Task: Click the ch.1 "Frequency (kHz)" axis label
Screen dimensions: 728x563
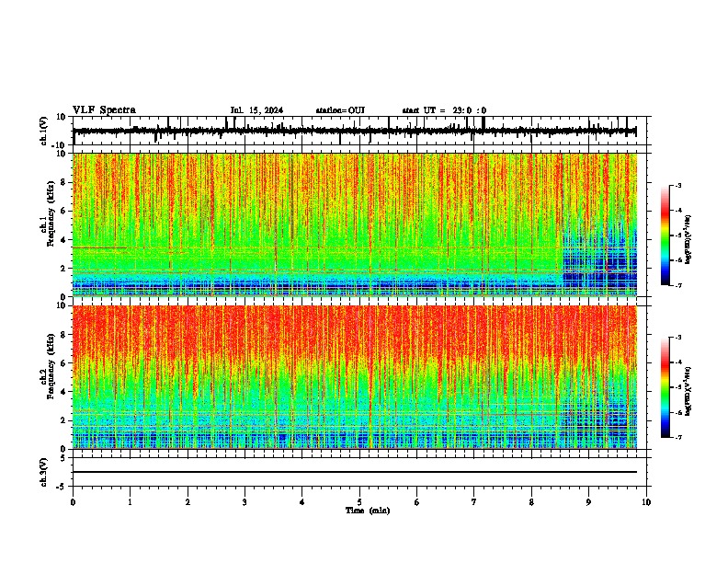Action: click(x=51, y=214)
